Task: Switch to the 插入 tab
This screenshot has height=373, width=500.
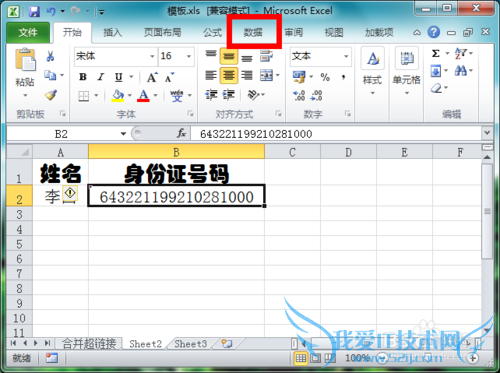Action: 112,33
